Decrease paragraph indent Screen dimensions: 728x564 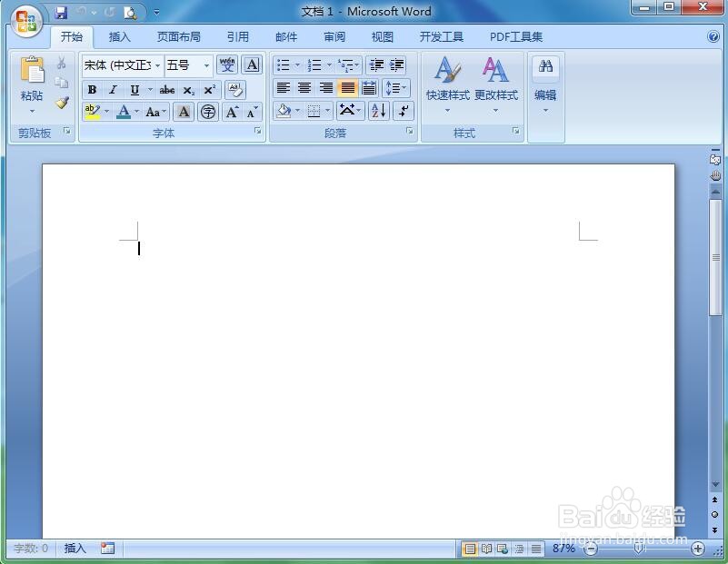click(x=376, y=64)
